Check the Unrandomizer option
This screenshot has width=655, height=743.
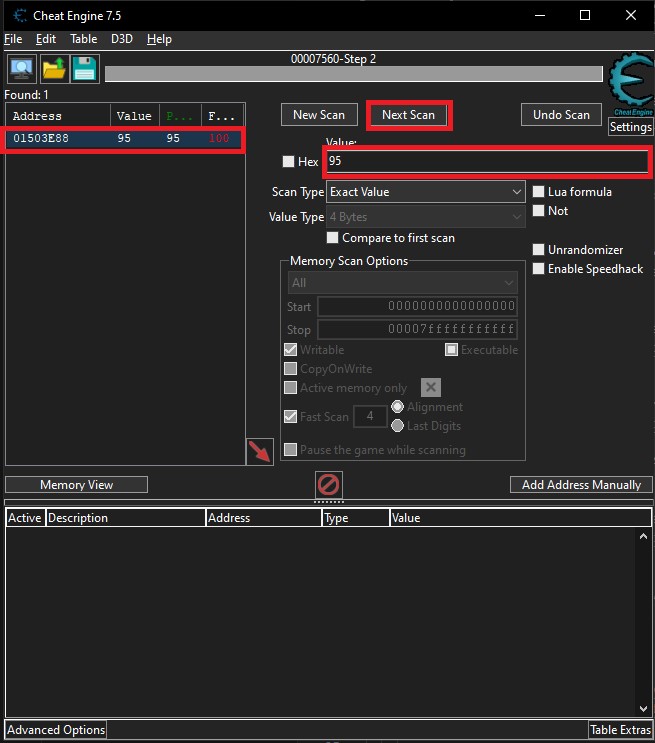point(539,250)
